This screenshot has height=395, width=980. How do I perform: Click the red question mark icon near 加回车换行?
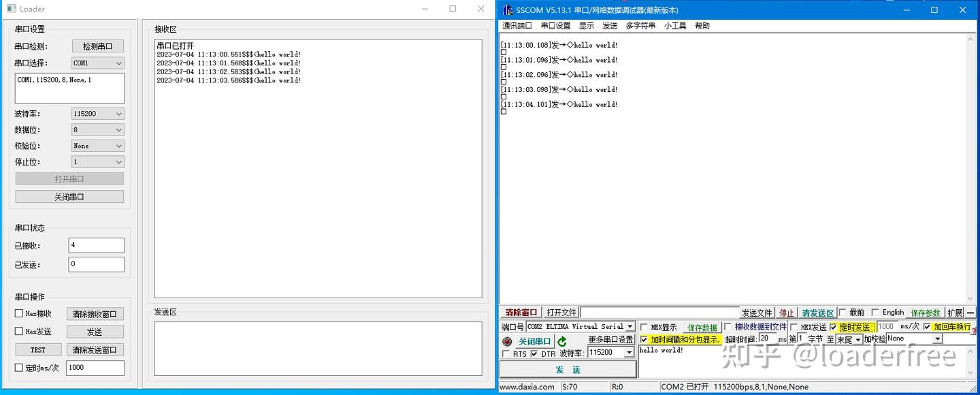(x=974, y=331)
